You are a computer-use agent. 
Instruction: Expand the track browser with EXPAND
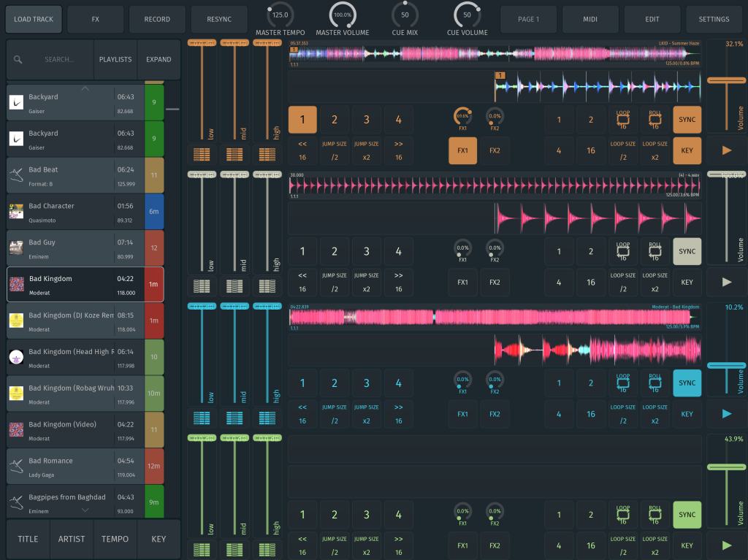coord(159,60)
